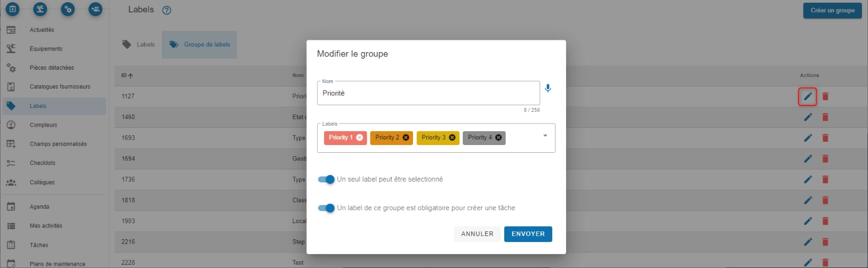Expand the Labels dropdown arrow in dialog
Screen dimensions: 868x268
[x=545, y=136]
